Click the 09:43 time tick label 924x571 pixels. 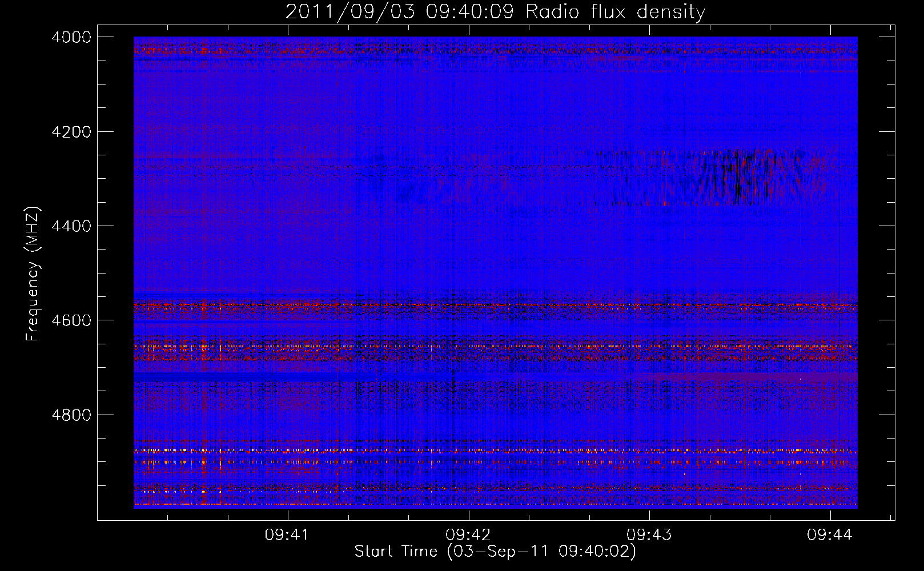coord(649,534)
